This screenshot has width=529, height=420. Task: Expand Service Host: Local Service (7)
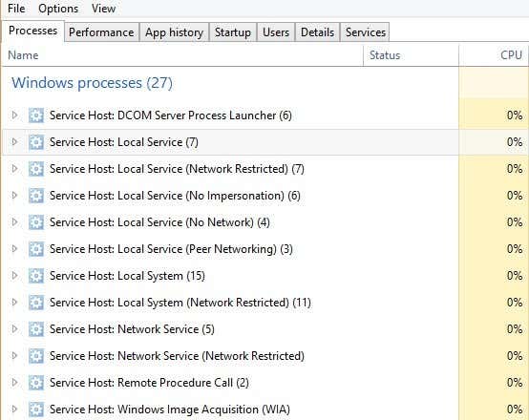[x=14, y=141]
